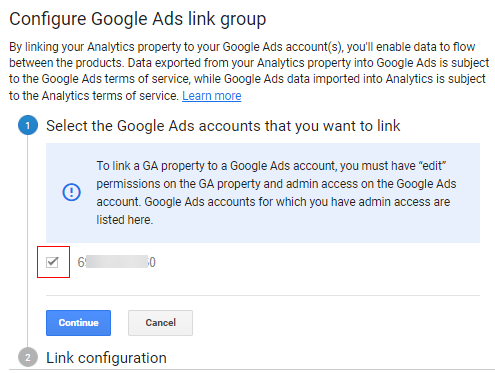495x373 pixels.
Task: Click the word Continue on the blue button
Action: click(x=78, y=323)
